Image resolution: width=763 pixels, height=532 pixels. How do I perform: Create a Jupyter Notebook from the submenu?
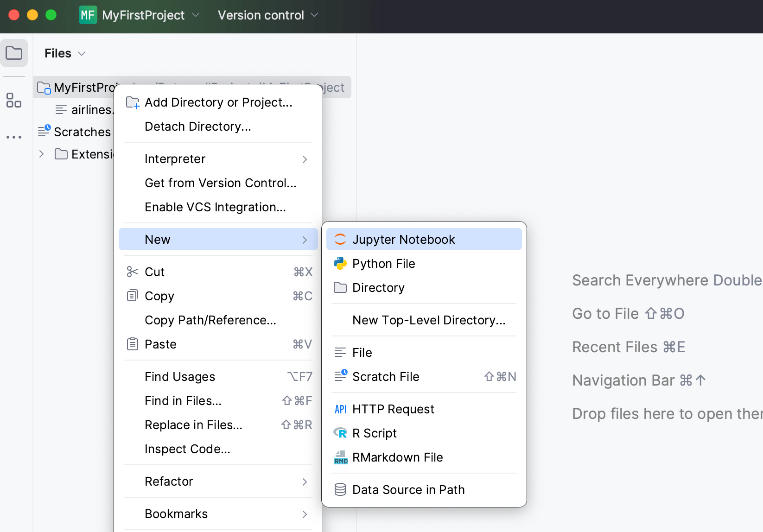[404, 239]
